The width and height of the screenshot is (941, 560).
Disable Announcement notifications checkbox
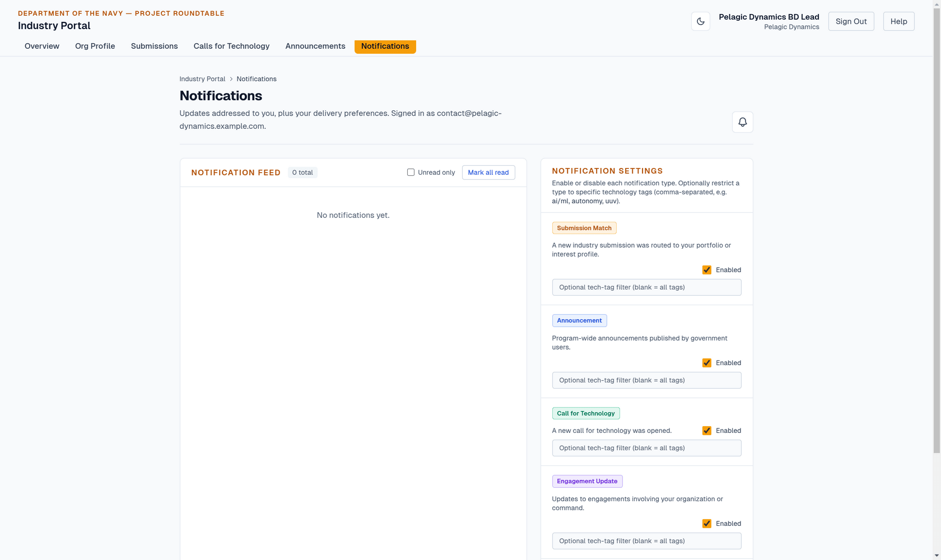click(707, 363)
